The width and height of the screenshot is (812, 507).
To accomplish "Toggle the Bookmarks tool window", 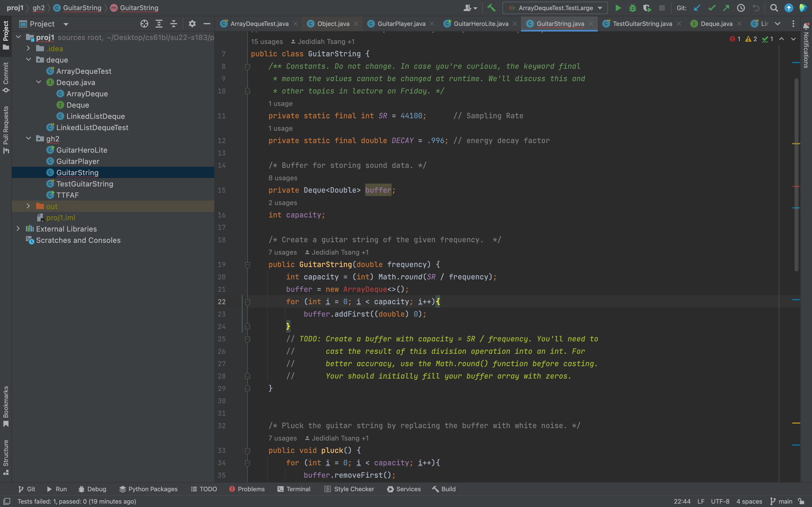I will point(6,406).
